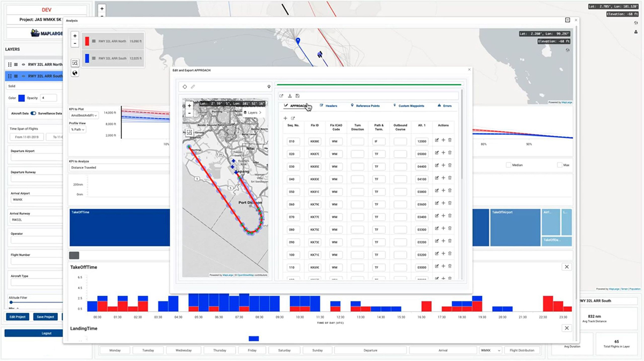The image size is (644, 361).
Task: Click the external export icon above the table
Action: 281,95
